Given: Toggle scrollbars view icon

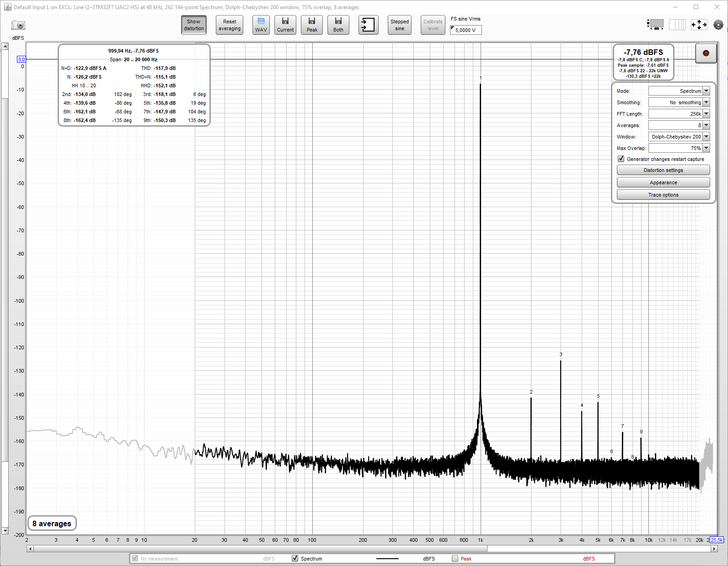Looking at the screenshot, I should 677,25.
